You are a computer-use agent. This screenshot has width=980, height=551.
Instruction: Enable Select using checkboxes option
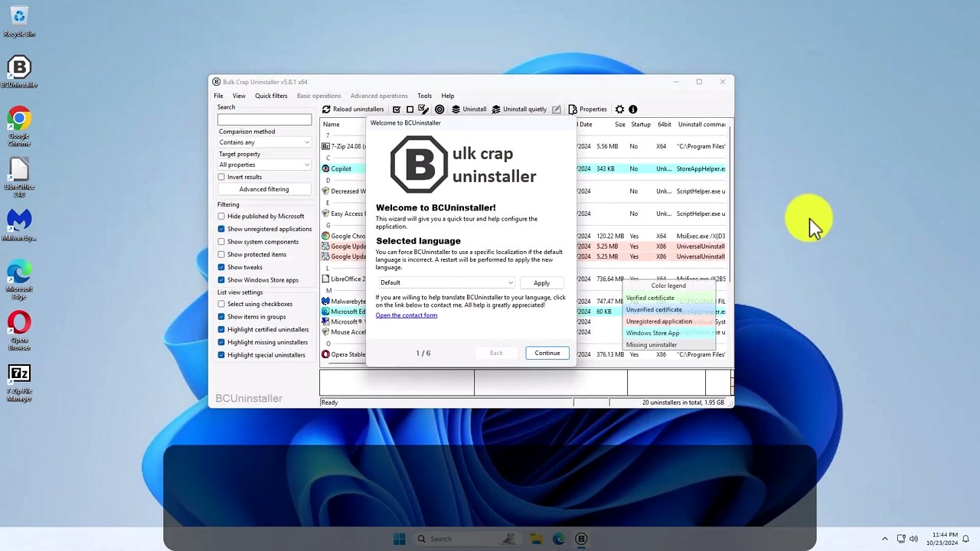pyautogui.click(x=221, y=304)
